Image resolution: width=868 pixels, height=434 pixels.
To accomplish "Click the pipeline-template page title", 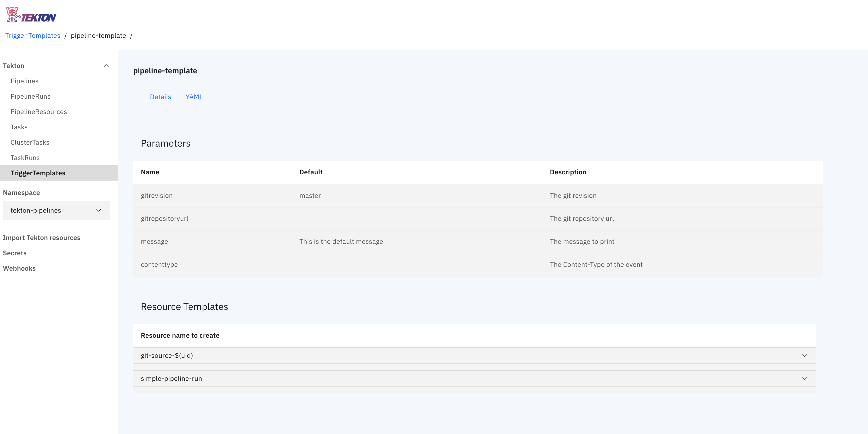I will (165, 71).
